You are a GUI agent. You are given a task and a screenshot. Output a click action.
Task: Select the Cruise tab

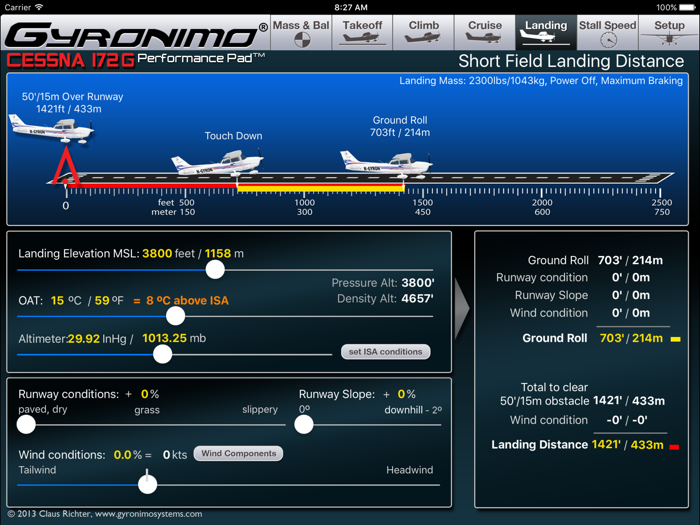[485, 32]
